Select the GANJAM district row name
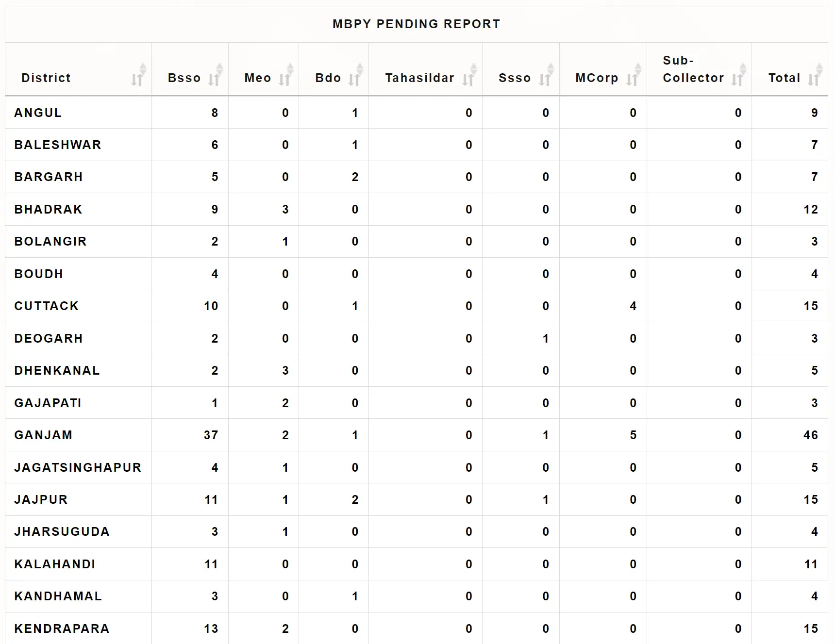Viewport: 835px width, 644px height. [x=43, y=435]
